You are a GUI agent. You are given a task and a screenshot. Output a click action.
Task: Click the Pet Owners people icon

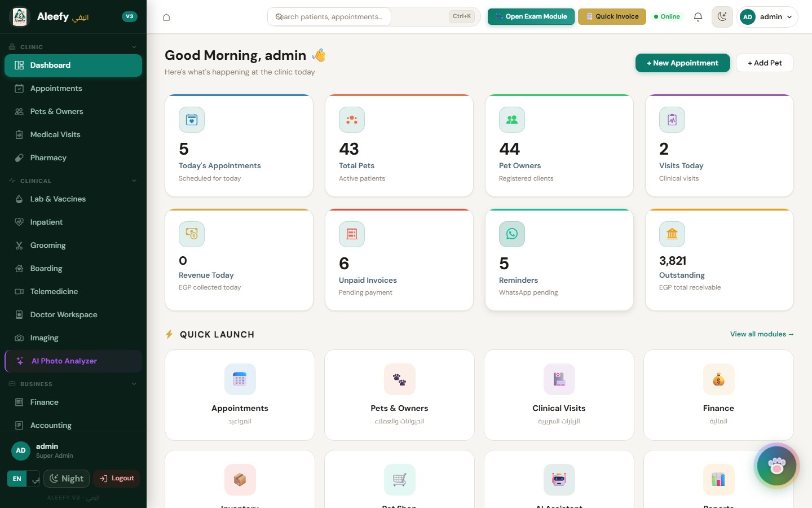pos(512,120)
